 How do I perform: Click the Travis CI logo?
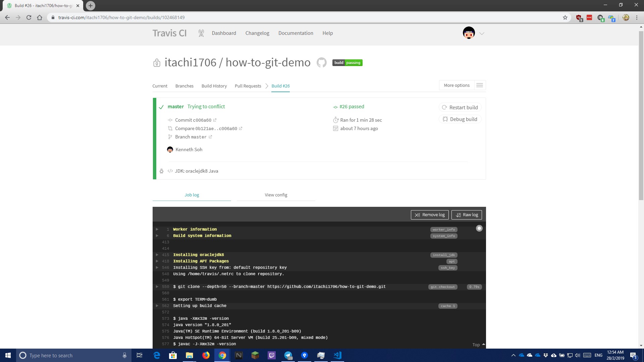point(169,33)
